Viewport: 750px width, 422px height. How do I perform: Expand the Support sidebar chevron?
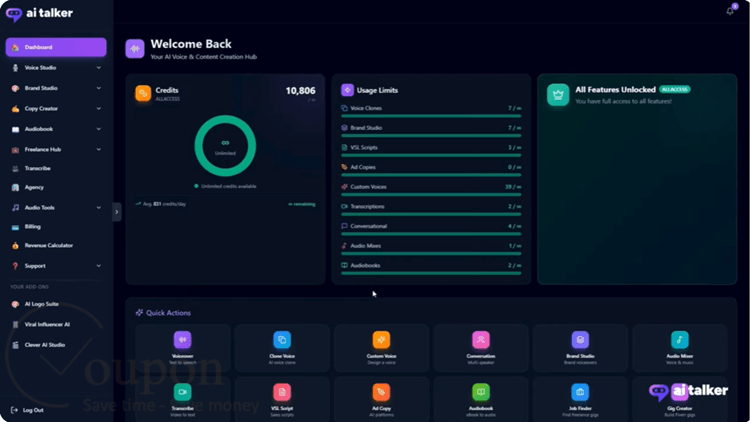(99, 266)
